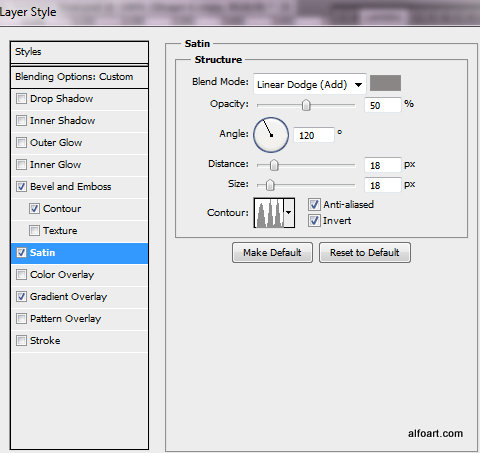Expand the Contour picker dropdown arrow

click(289, 213)
